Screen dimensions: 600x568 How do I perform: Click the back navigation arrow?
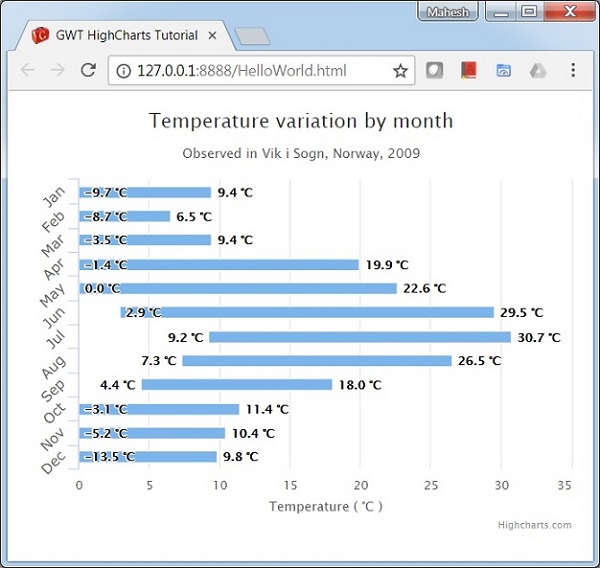point(28,71)
